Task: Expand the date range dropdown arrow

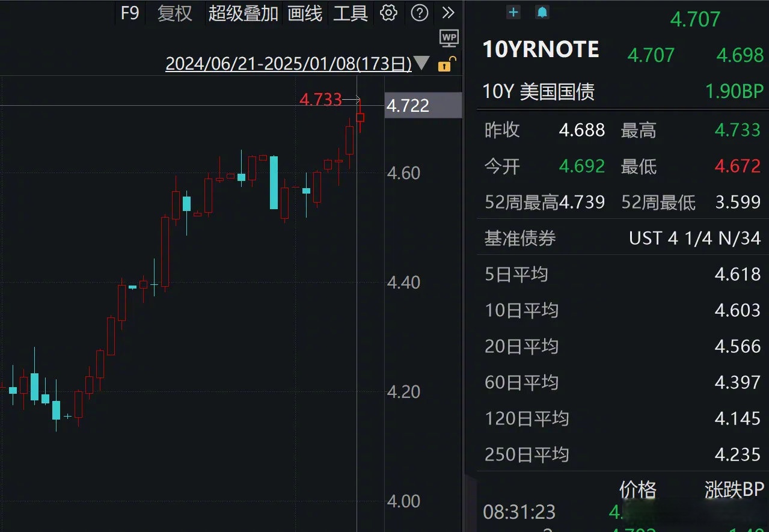Action: (421, 63)
